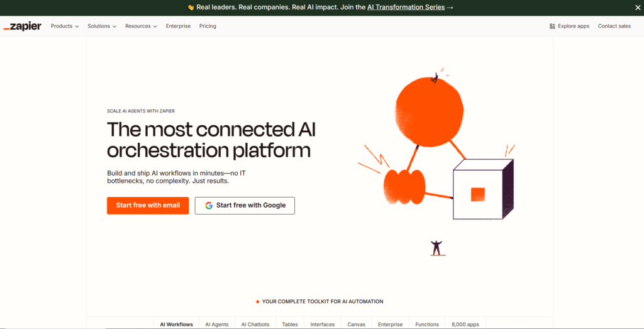Image resolution: width=644 pixels, height=329 pixels.
Task: Open the Enterprise nav link
Action: pos(178,26)
